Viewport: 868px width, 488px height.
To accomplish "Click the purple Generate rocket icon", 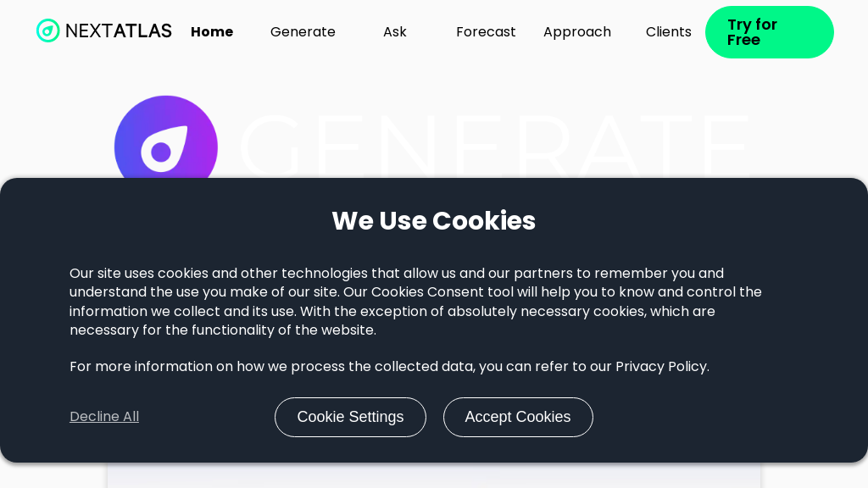I will coord(166,142).
